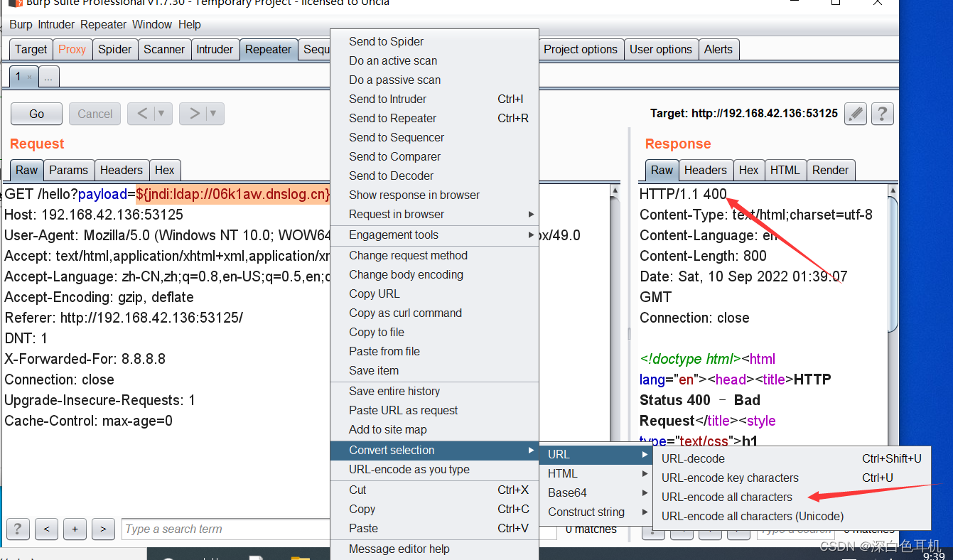Choose Send to Decoder
This screenshot has width=953, height=560.
[435, 176]
